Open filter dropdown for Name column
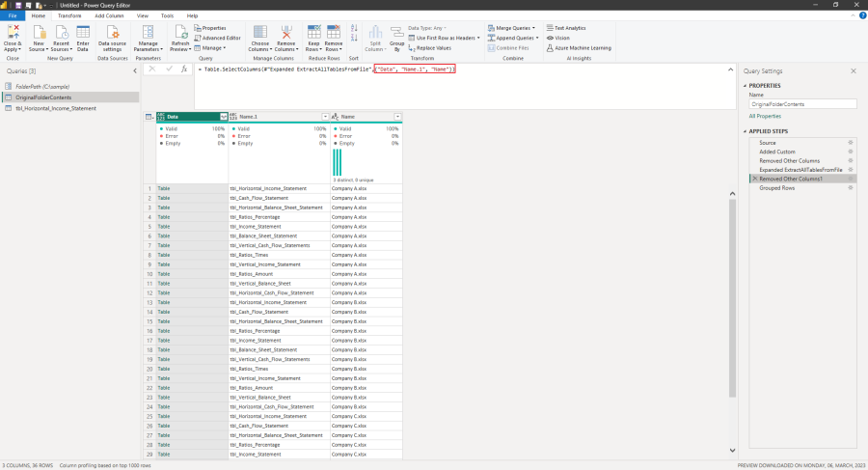Viewport: 868px width, 470px height. (x=397, y=117)
